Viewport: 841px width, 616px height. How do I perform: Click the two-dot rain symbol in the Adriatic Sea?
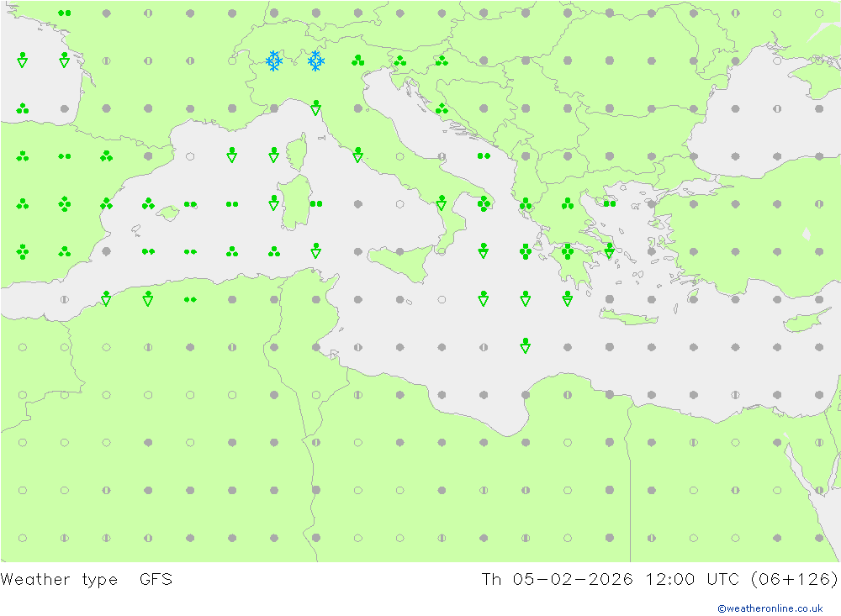click(484, 156)
